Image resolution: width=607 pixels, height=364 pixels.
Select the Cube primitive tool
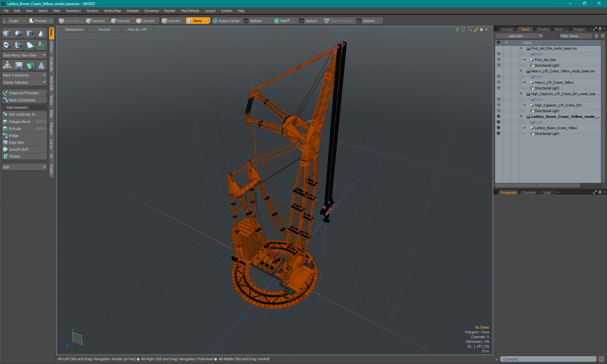coord(7,33)
